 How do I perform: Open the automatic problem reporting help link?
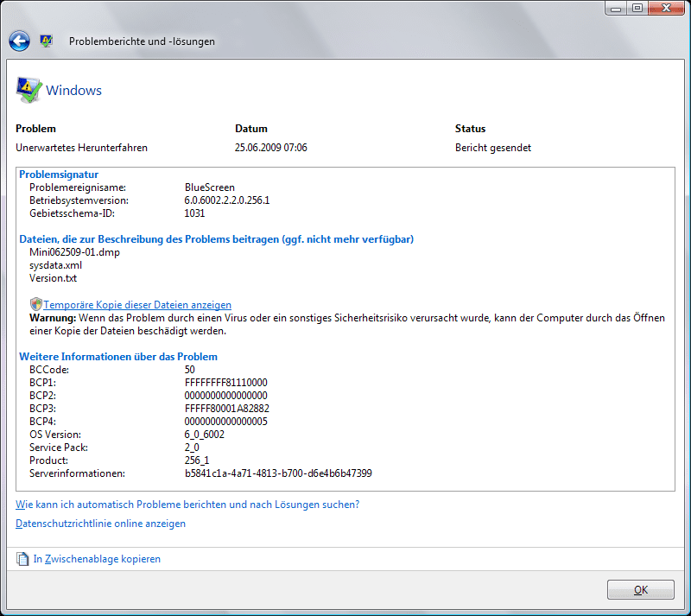[x=187, y=505]
